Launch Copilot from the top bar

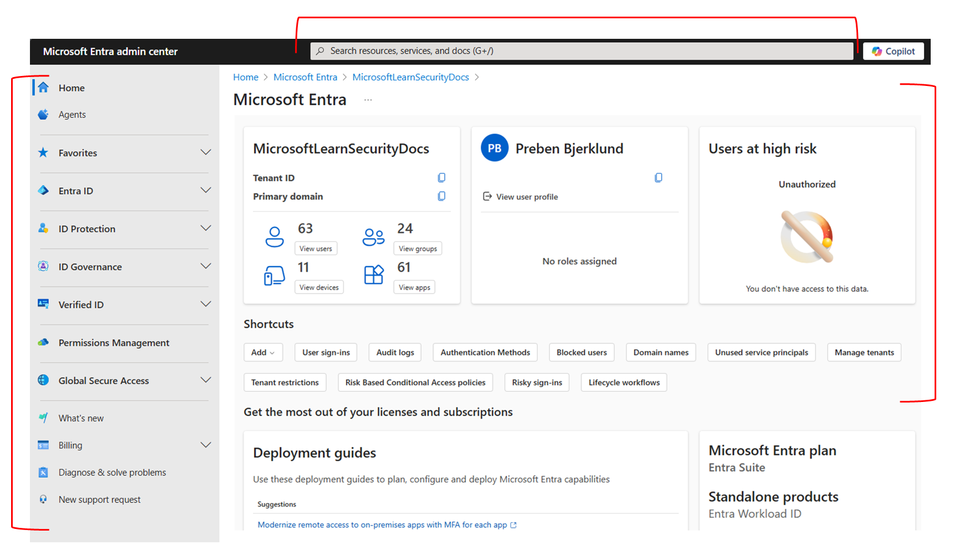click(x=893, y=50)
